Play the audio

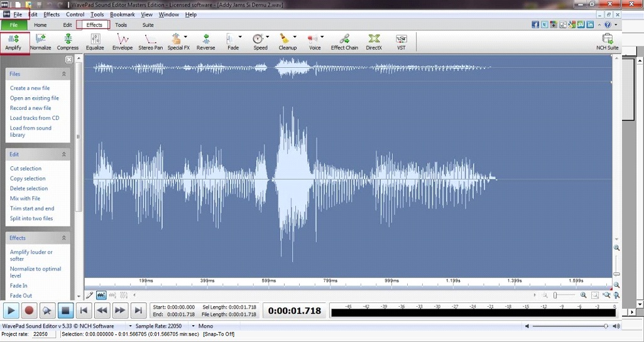click(x=11, y=311)
